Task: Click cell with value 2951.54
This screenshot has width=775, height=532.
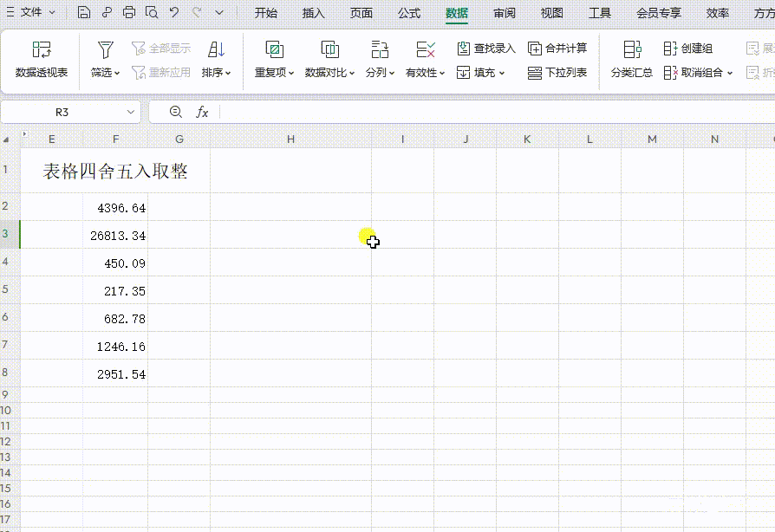Action: (115, 373)
